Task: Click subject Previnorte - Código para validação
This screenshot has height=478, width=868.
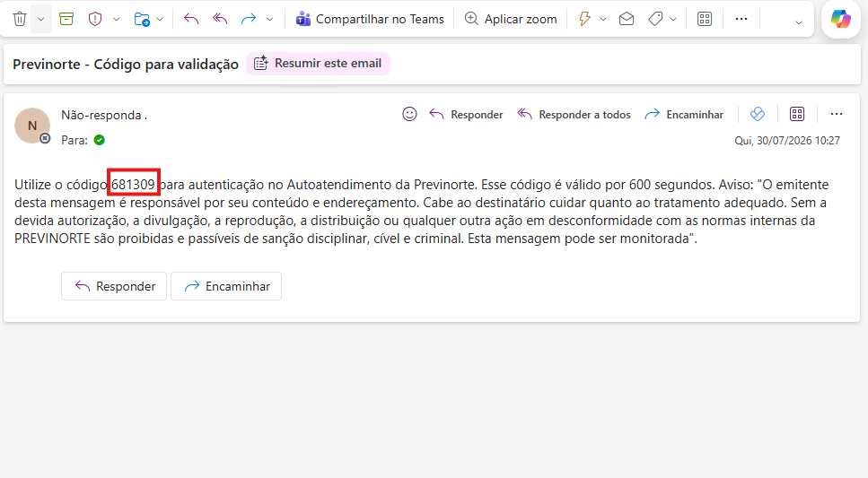Action: click(x=126, y=65)
